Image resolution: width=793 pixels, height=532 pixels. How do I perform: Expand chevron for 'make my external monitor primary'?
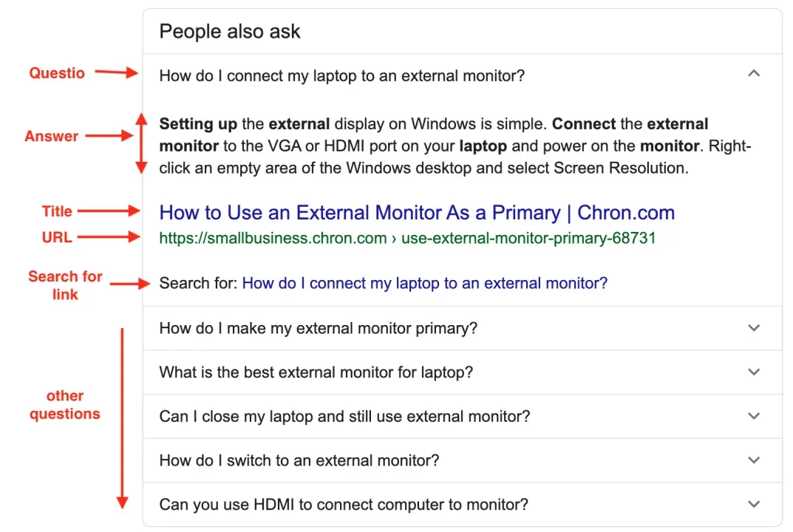(x=753, y=328)
